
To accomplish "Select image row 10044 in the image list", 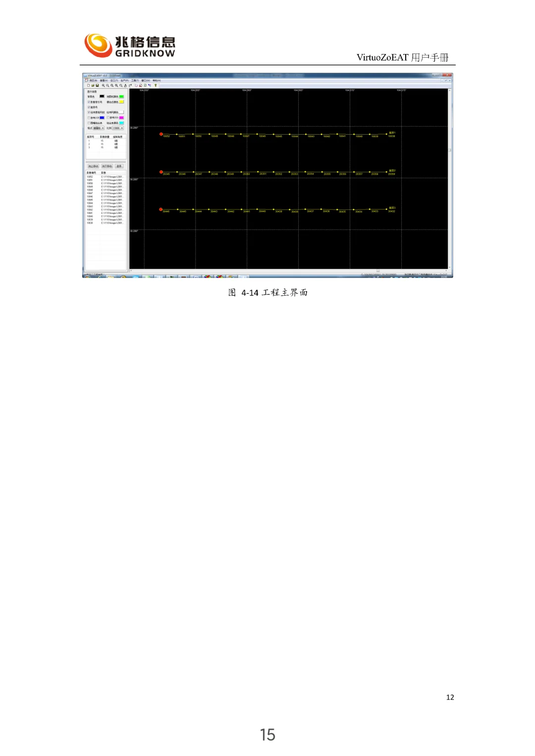I will tap(105, 203).
